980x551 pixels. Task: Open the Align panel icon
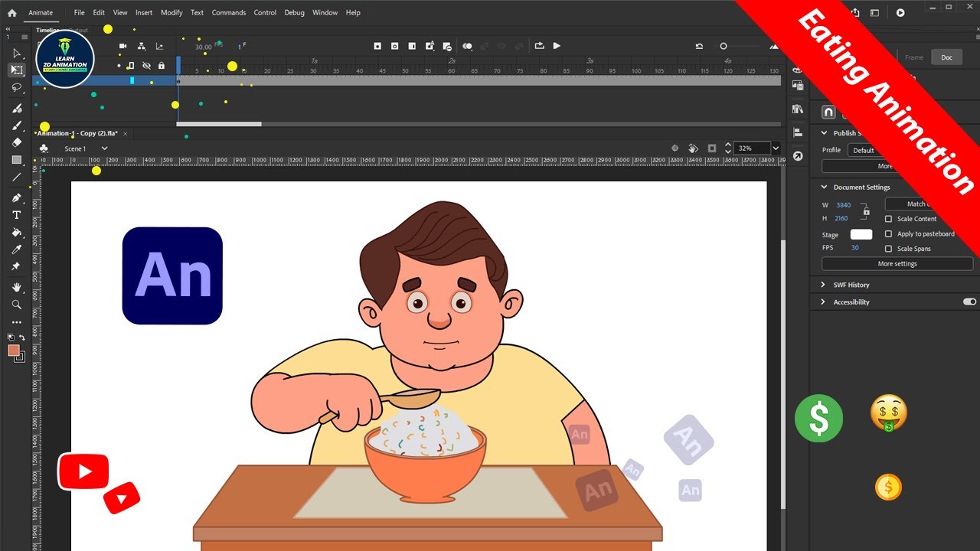click(798, 132)
